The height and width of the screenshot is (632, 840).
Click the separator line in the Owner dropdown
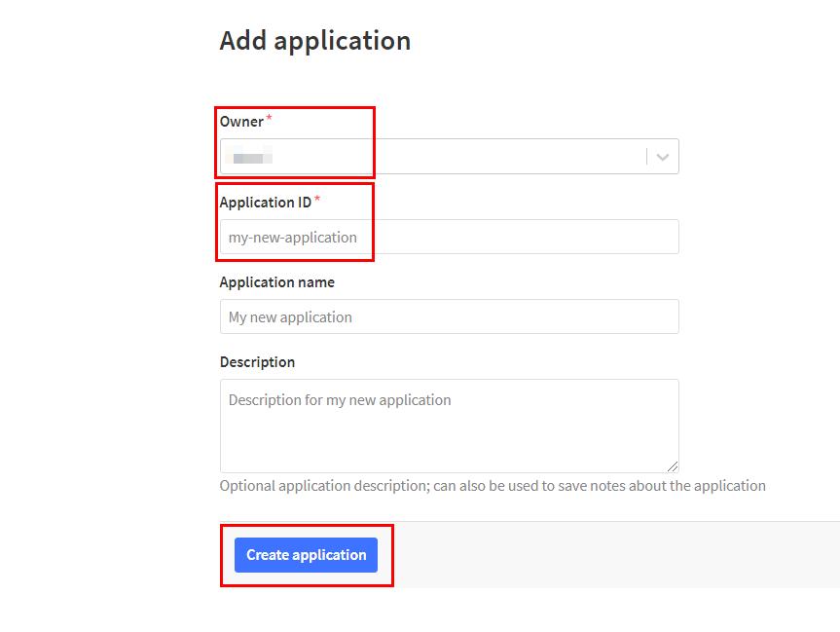646,157
